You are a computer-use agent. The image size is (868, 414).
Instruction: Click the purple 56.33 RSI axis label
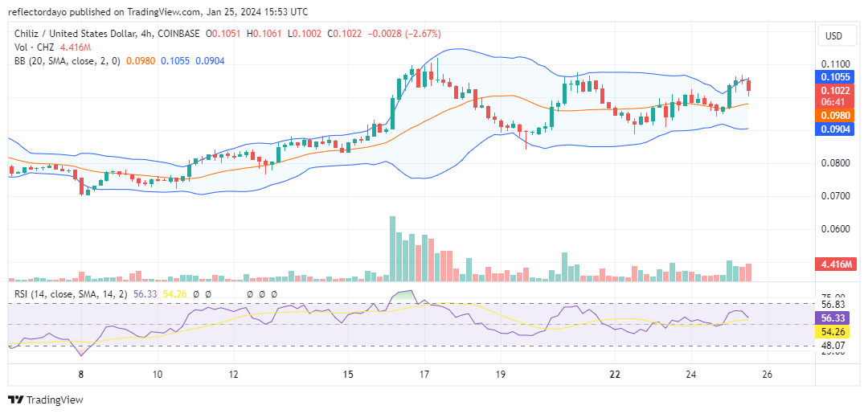click(x=833, y=318)
